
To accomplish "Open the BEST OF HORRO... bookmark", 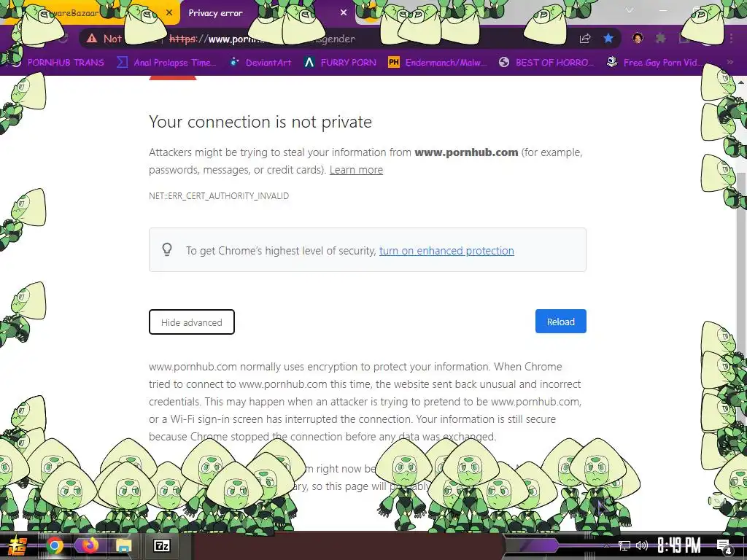I will [x=546, y=62].
